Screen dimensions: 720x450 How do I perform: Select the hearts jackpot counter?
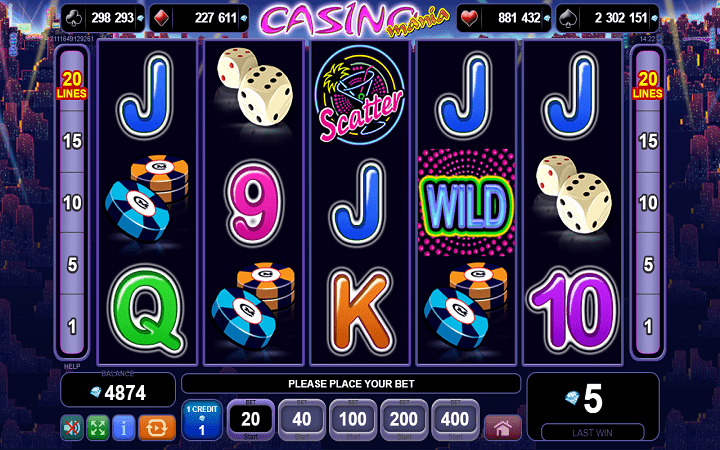504,18
